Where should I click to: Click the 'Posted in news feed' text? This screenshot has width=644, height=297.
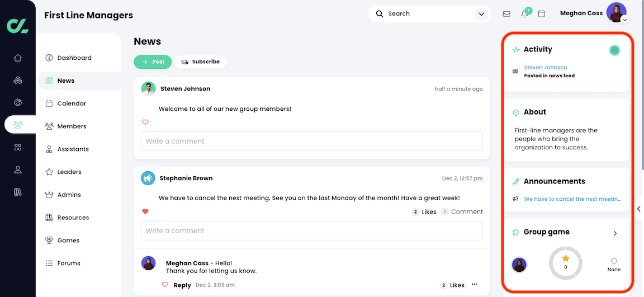pyautogui.click(x=549, y=76)
